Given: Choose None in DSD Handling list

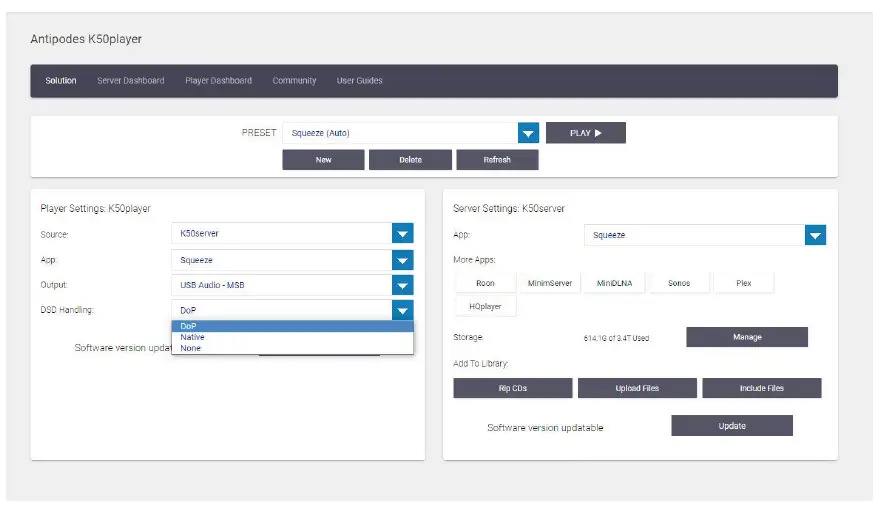Looking at the screenshot, I should point(292,348).
